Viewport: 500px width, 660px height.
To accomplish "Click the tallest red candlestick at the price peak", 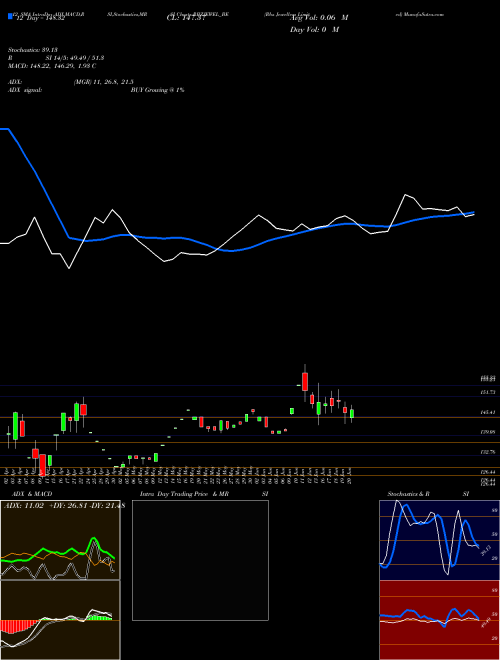I will tap(305, 381).
